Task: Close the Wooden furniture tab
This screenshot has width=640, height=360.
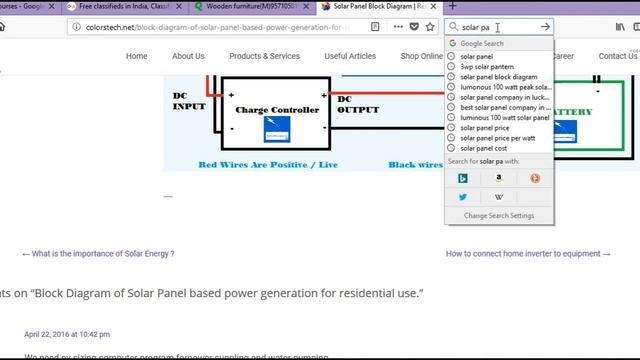Action: 306,7
